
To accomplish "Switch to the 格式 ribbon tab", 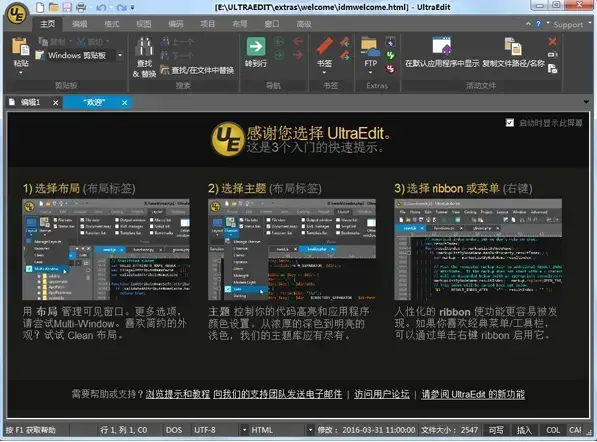I will point(112,24).
